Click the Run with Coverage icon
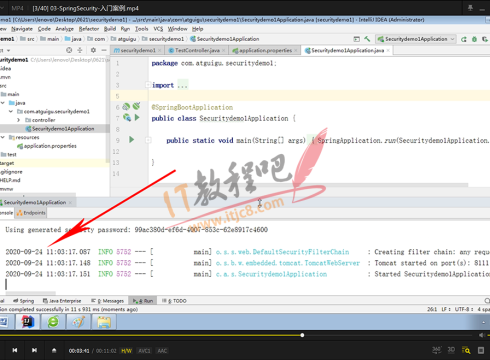490x360 pixels. click(x=485, y=39)
